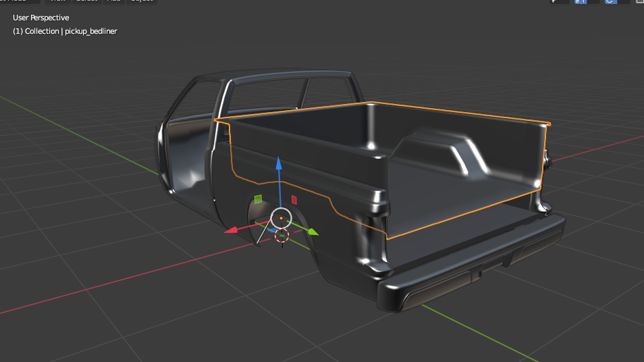Screen dimensions: 644x362
Task: Click the small blue plane handle of the gizmo
Action: click(272, 230)
